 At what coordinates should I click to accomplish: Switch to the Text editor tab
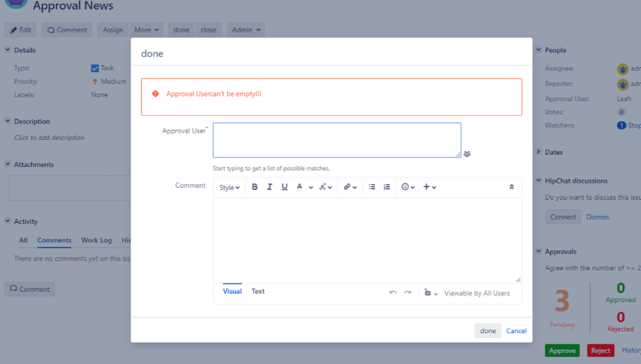pyautogui.click(x=258, y=291)
